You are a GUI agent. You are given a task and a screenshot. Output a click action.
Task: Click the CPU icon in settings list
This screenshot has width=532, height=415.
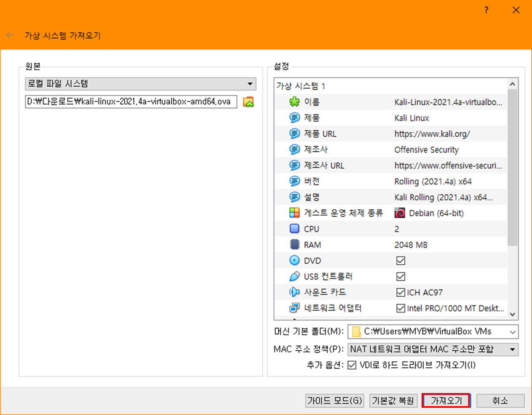pos(294,228)
